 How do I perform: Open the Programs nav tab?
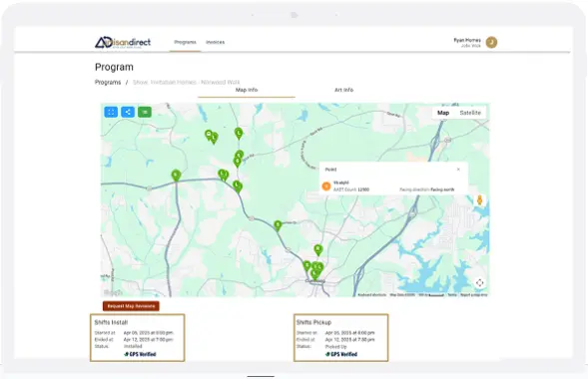click(186, 42)
